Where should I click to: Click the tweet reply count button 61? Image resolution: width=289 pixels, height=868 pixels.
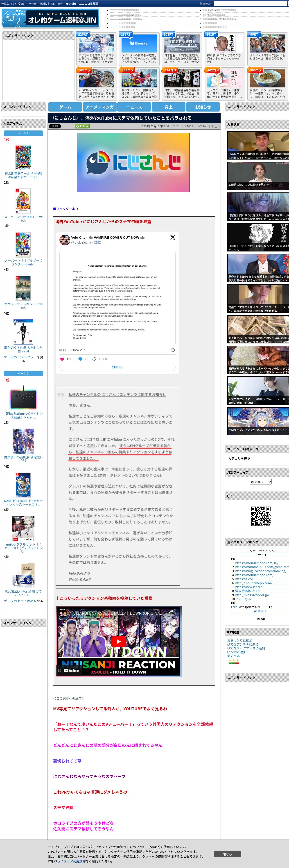tap(117, 367)
